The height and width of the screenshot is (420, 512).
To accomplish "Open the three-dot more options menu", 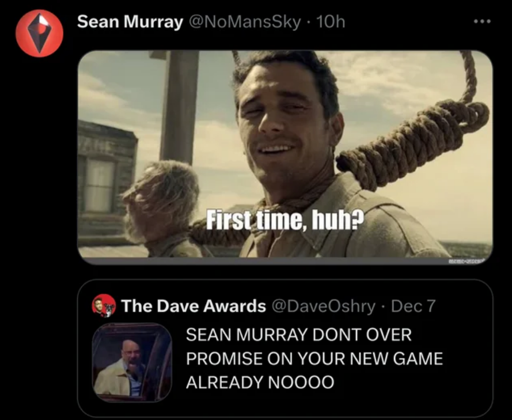I will point(482,21).
